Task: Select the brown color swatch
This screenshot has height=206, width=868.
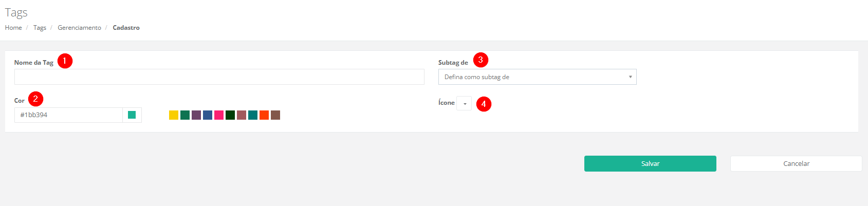Action: coord(275,115)
